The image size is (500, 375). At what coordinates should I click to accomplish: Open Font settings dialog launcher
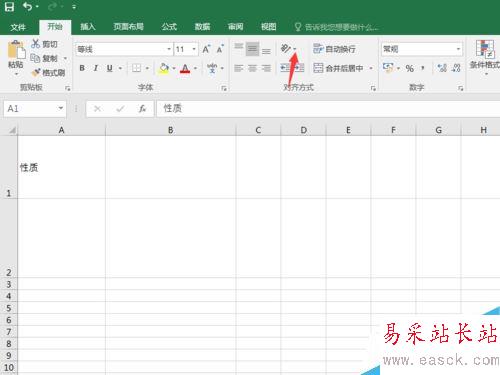coord(224,88)
